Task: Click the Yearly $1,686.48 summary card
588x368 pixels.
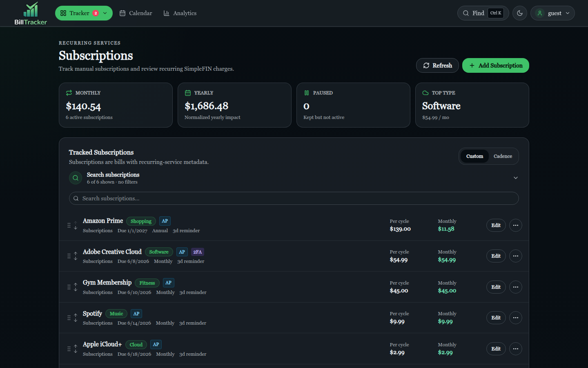Action: [234, 105]
